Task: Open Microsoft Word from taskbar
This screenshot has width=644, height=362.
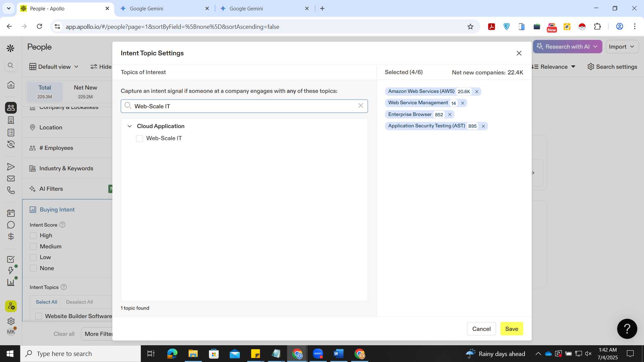Action: [339, 354]
